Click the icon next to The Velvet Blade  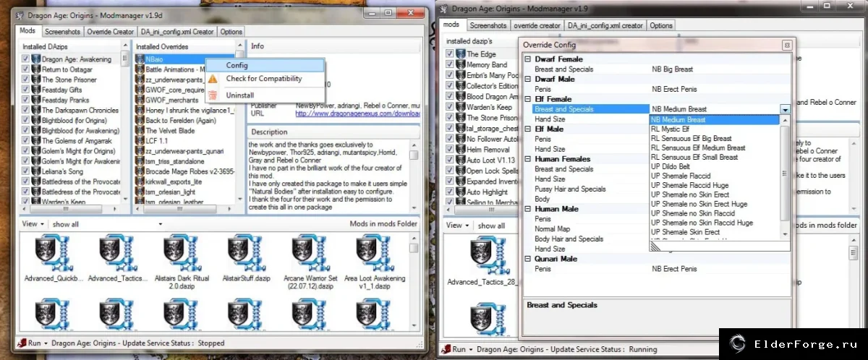point(140,131)
